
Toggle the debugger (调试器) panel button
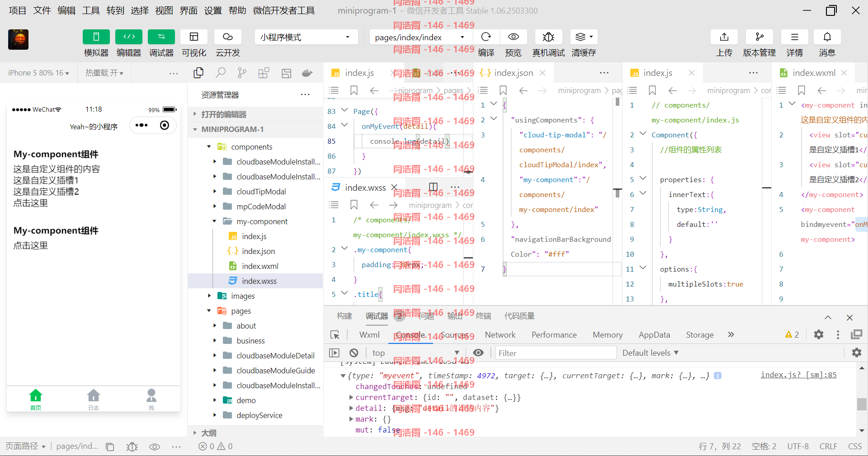pyautogui.click(x=161, y=37)
